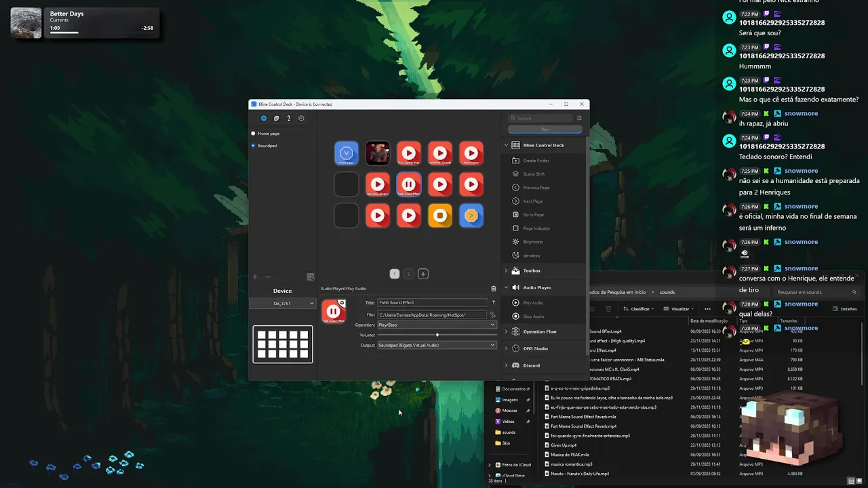Open the settings gear icon in Control Deck

[301, 118]
